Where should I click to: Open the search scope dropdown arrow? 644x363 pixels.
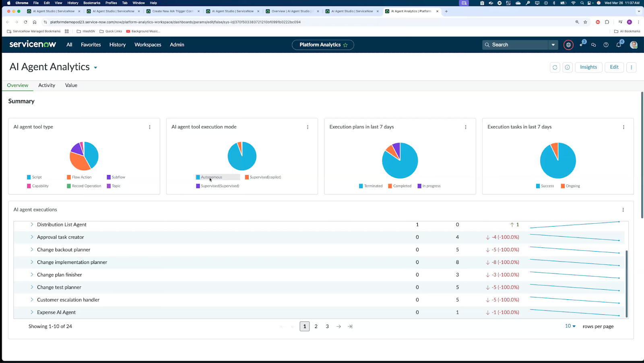553,45
